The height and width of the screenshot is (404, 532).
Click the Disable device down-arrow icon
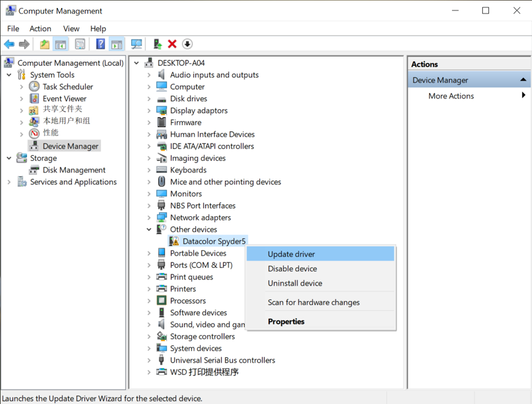click(187, 44)
